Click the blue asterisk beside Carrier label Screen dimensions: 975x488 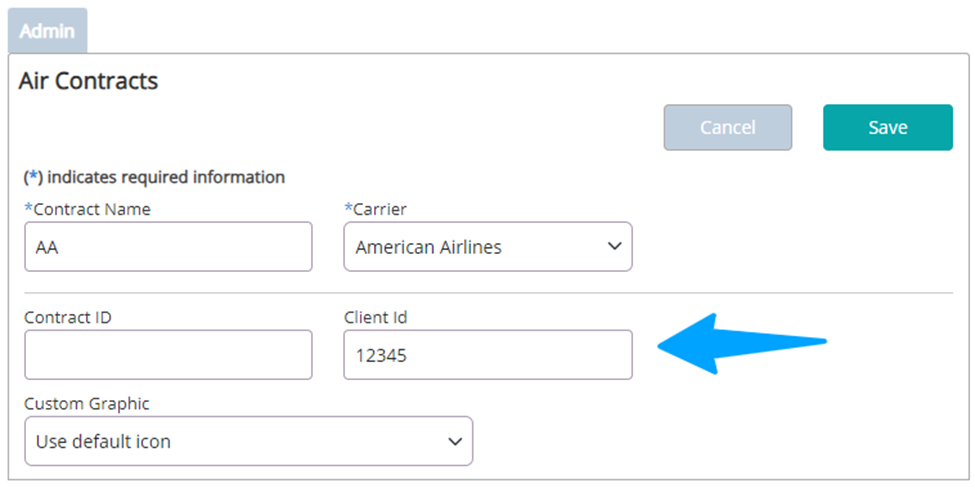coord(348,208)
